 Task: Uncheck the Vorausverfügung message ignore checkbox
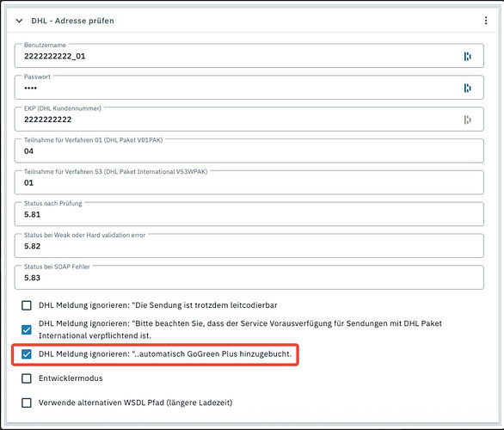27,329
